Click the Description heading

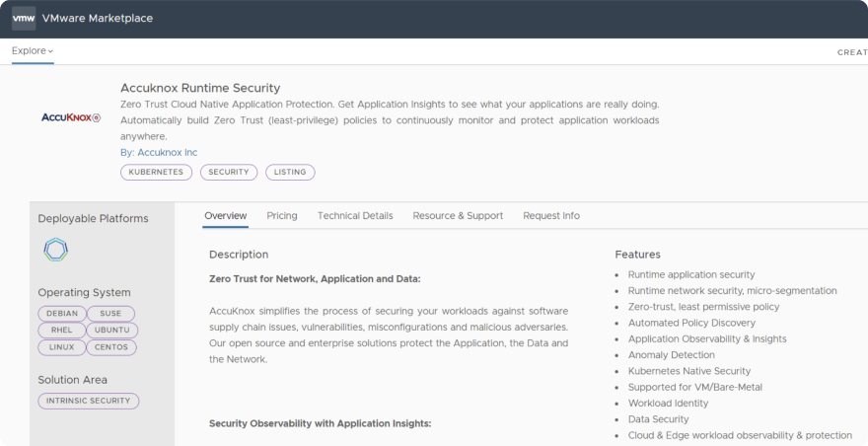[x=239, y=255]
